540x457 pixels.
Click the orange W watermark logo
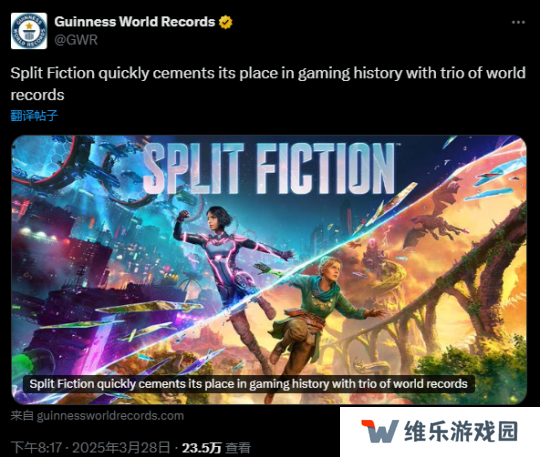(x=380, y=431)
